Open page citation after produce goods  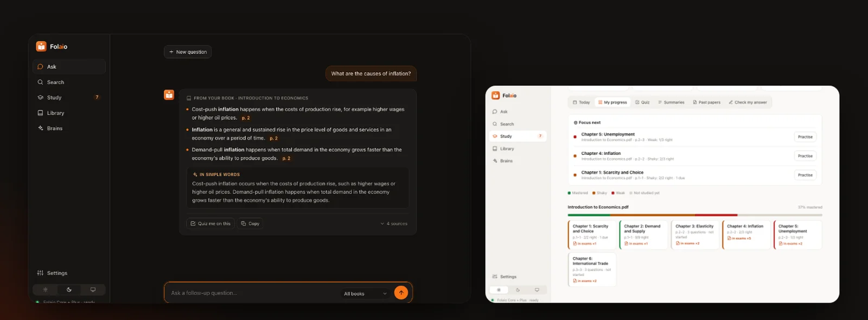pos(286,159)
